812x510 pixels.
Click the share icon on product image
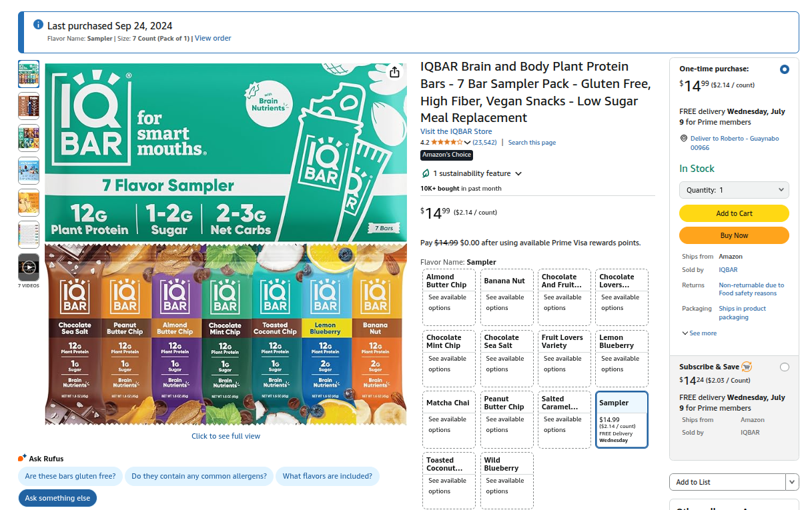pos(394,72)
